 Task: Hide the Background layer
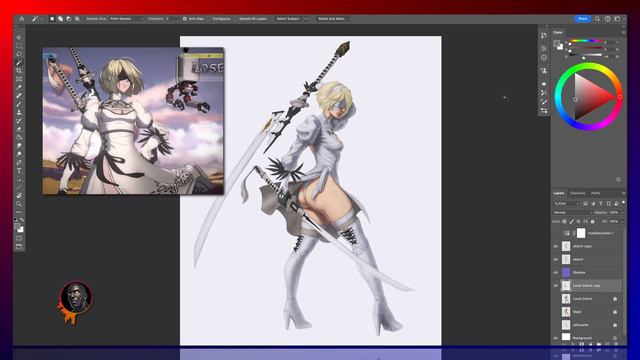click(556, 338)
